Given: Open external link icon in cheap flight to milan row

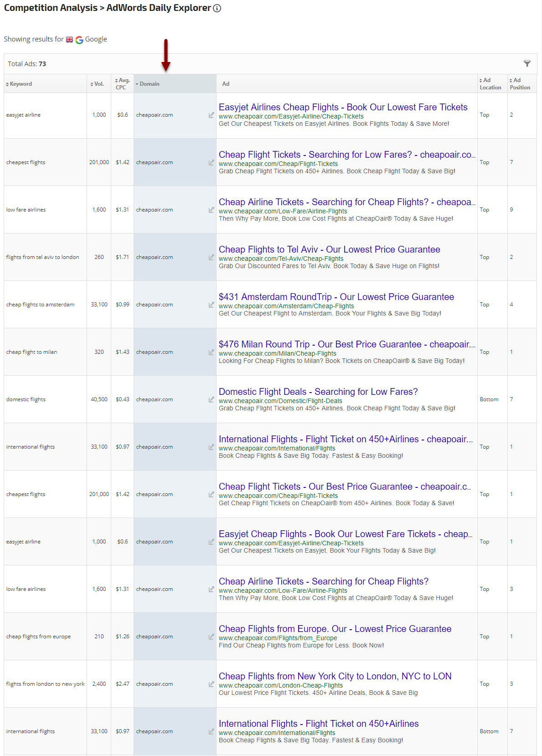Looking at the screenshot, I should [211, 352].
